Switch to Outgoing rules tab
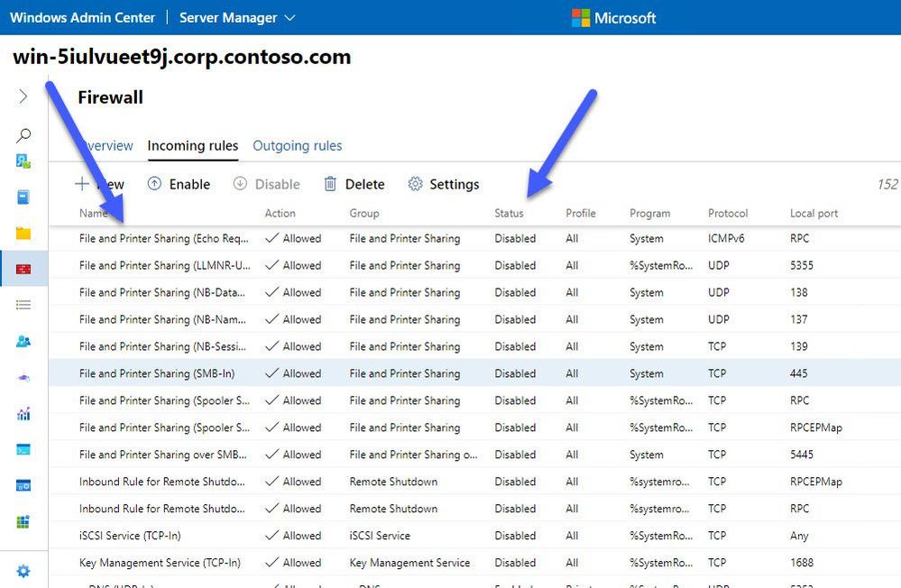This screenshot has width=901, height=588. point(297,146)
